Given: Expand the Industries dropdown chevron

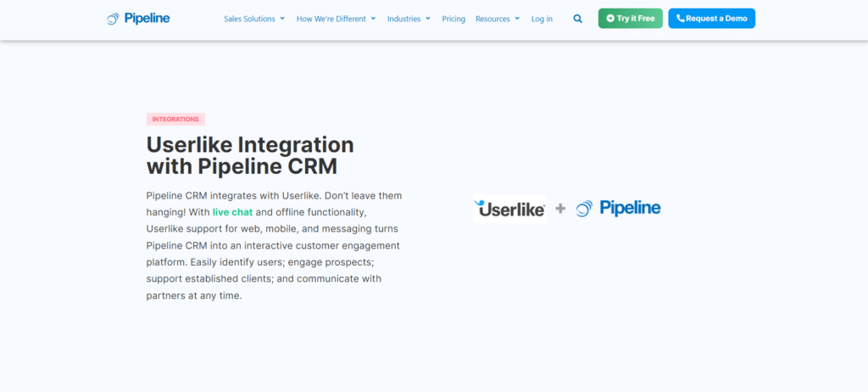Looking at the screenshot, I should (x=427, y=19).
